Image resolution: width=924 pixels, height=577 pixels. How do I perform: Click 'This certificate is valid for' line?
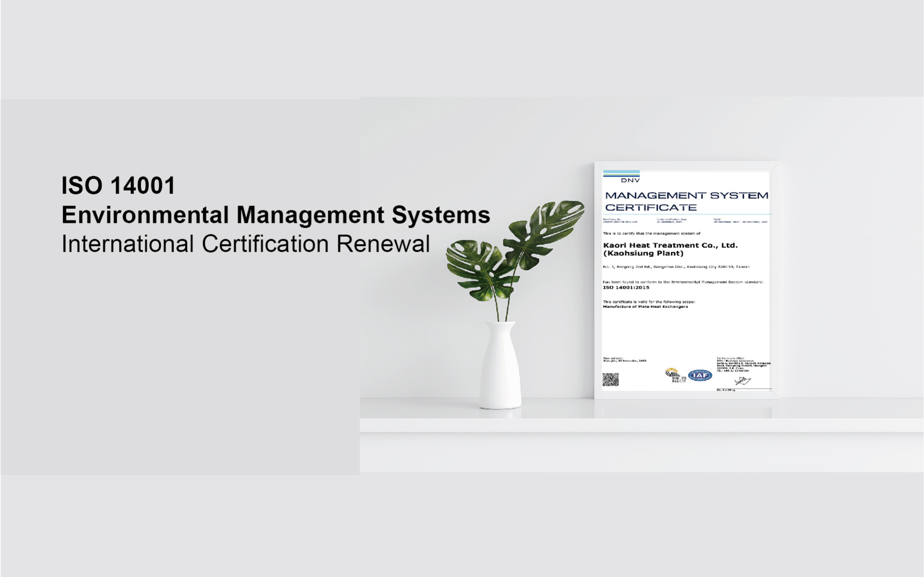649,302
